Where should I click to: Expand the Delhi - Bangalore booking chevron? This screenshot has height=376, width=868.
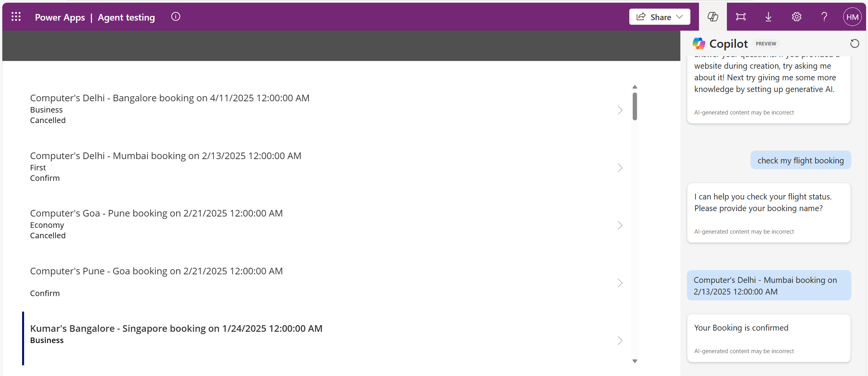click(x=620, y=110)
